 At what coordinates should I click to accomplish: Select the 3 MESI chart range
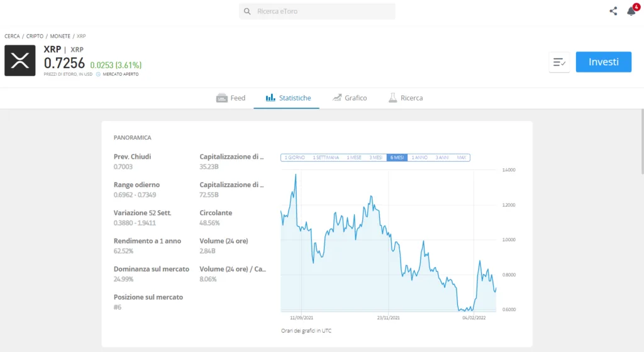tap(376, 157)
